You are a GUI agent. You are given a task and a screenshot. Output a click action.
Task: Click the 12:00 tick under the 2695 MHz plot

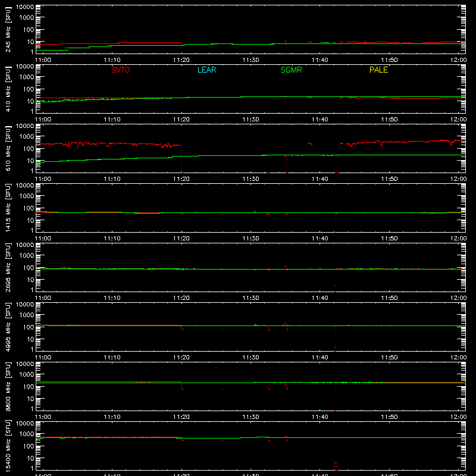pyautogui.click(x=458, y=298)
